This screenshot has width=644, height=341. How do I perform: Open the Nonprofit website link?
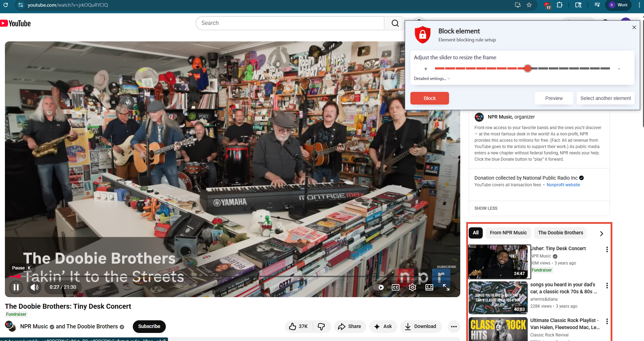(x=563, y=185)
